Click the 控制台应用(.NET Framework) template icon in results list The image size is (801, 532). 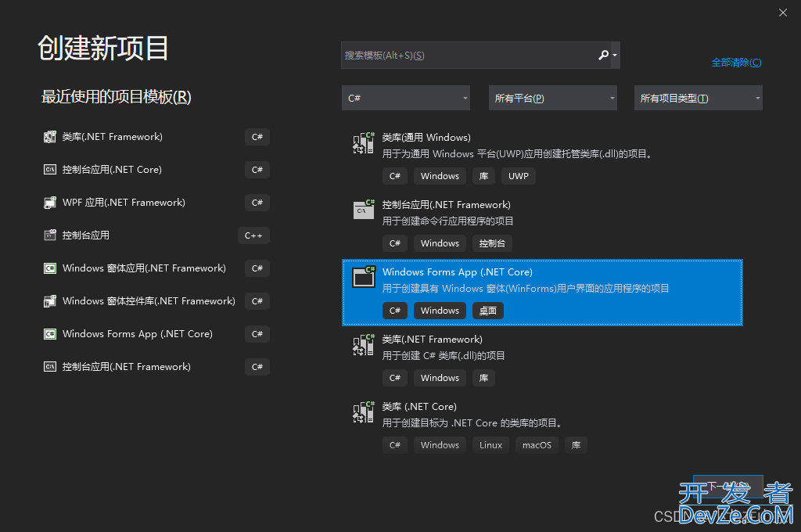coord(364,210)
